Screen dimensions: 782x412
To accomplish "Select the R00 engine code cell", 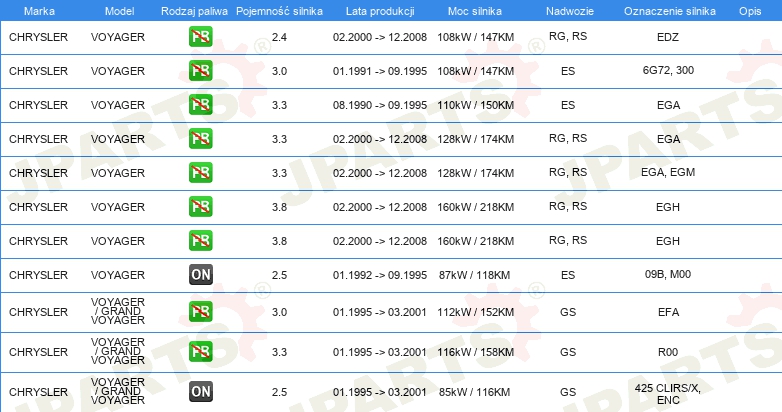I will (x=668, y=352).
